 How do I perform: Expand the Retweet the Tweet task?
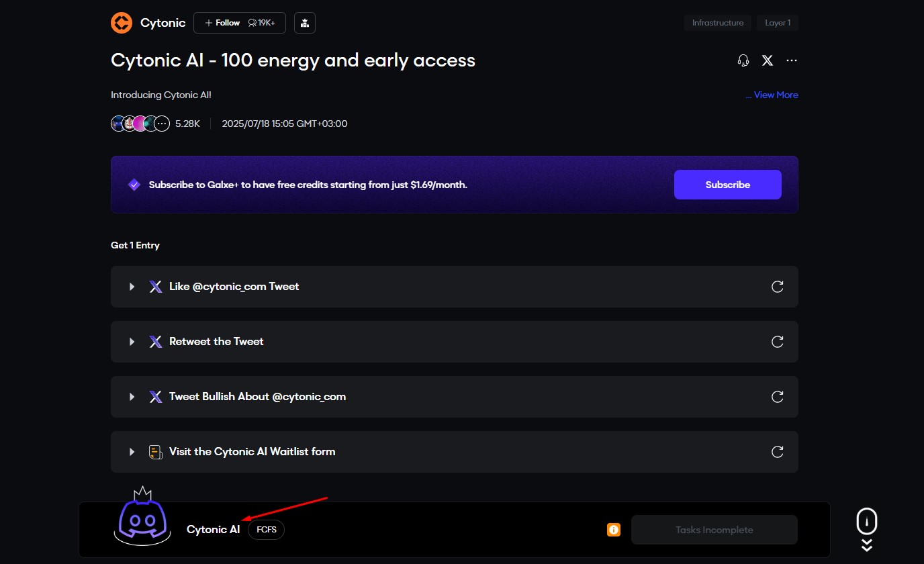click(132, 342)
